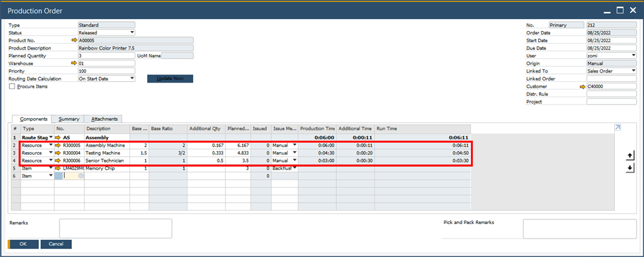The image size is (644, 257).
Task: Click row number 5 header
Action: coord(16,168)
